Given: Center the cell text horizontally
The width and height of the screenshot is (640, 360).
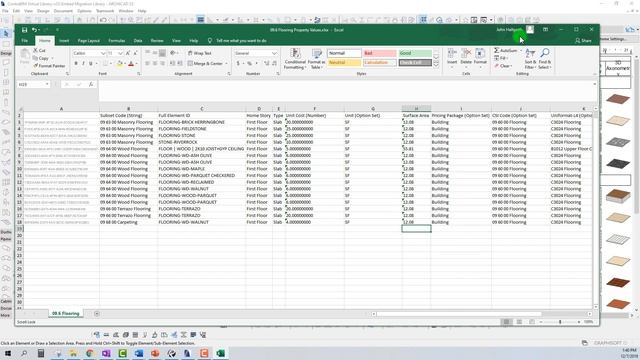Looking at the screenshot, I should pos(155,64).
